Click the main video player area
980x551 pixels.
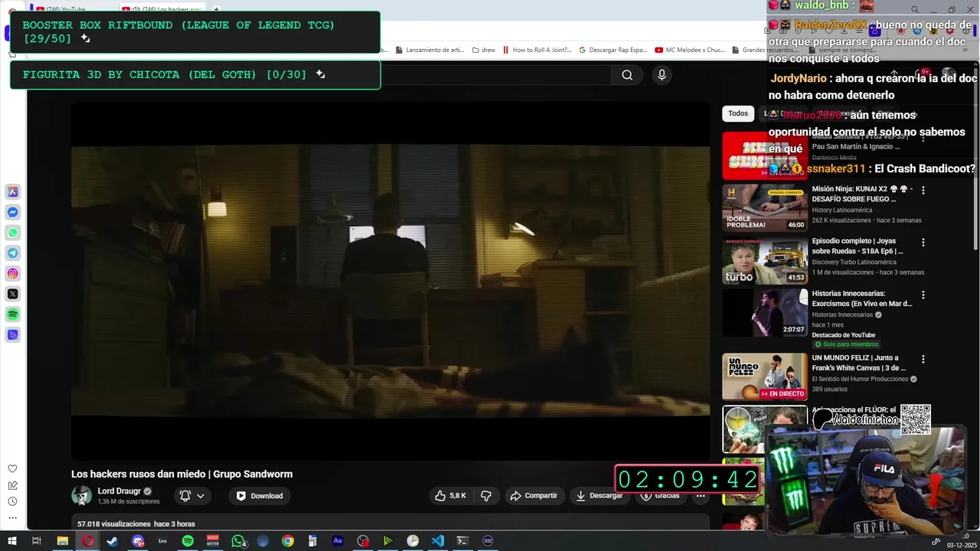point(390,281)
